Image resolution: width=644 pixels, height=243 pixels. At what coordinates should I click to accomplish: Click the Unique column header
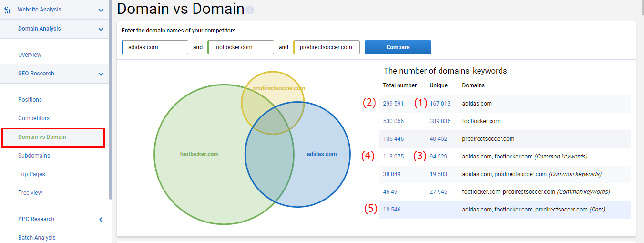(439, 85)
